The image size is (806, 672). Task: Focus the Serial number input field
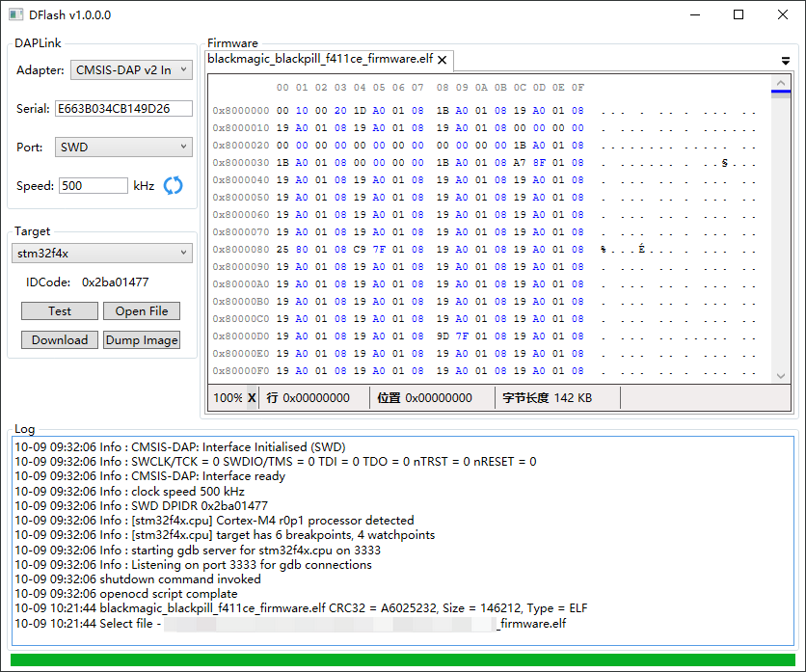click(123, 109)
